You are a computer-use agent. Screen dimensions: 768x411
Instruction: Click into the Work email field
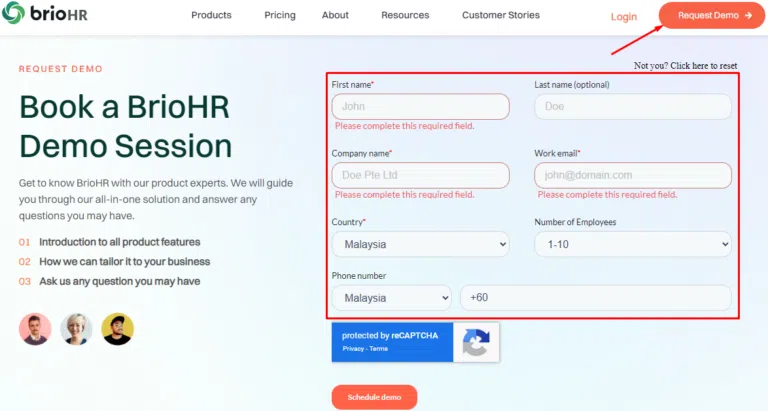(x=633, y=175)
